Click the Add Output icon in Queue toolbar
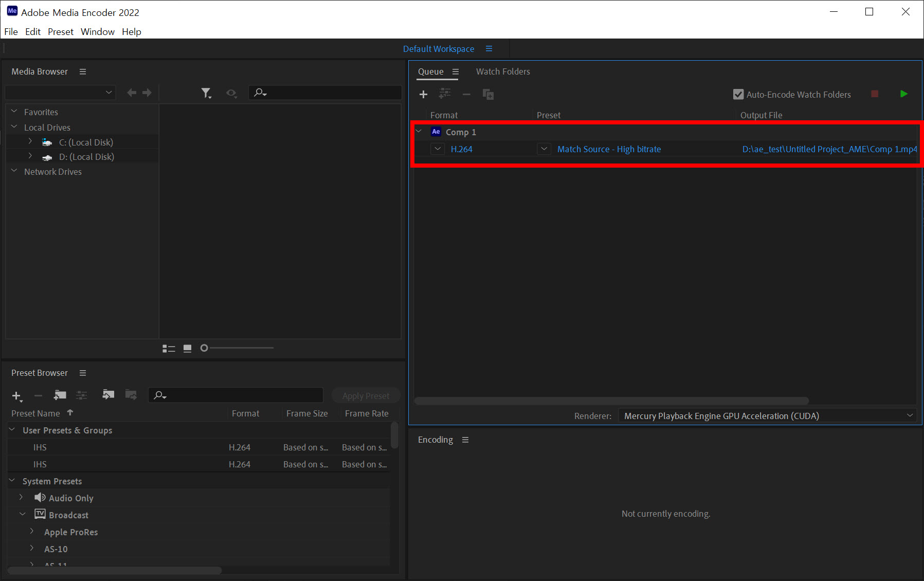 [x=445, y=94]
